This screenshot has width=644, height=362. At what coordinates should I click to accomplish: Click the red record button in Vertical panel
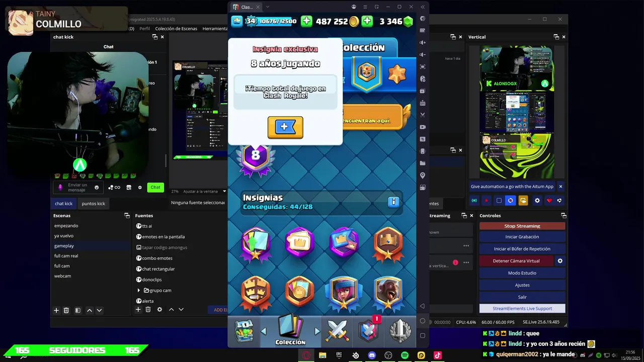487,201
